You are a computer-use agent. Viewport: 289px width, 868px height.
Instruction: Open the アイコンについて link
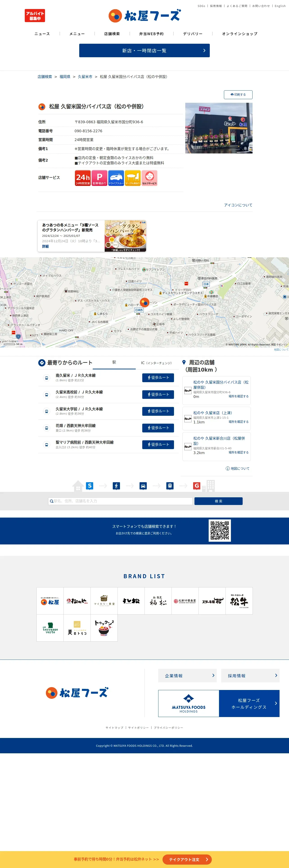(x=238, y=205)
